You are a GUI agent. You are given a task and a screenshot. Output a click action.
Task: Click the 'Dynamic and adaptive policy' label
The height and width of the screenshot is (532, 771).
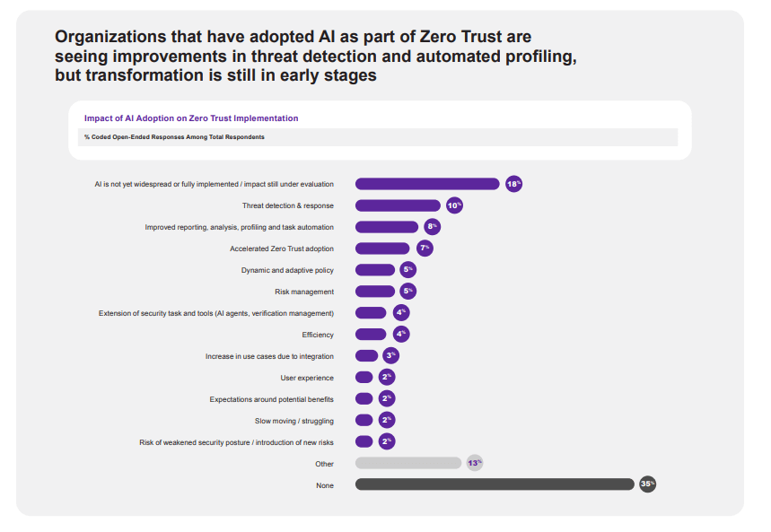[287, 270]
